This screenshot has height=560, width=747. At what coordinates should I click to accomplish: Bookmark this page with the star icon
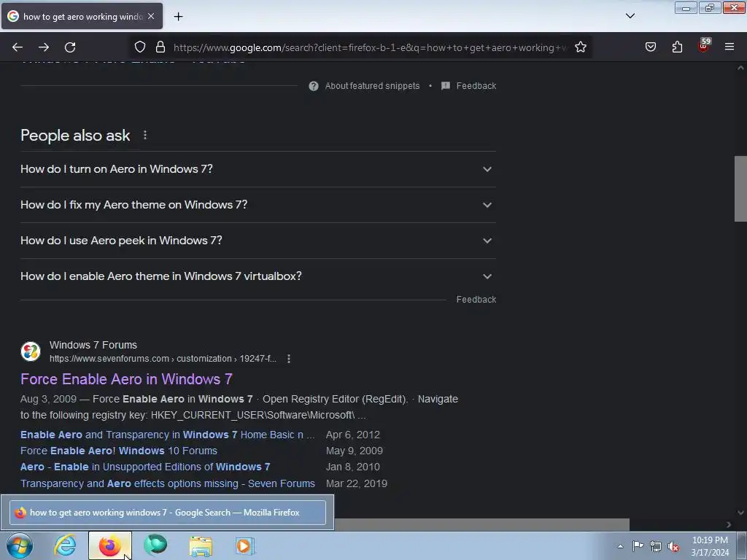[x=580, y=47]
